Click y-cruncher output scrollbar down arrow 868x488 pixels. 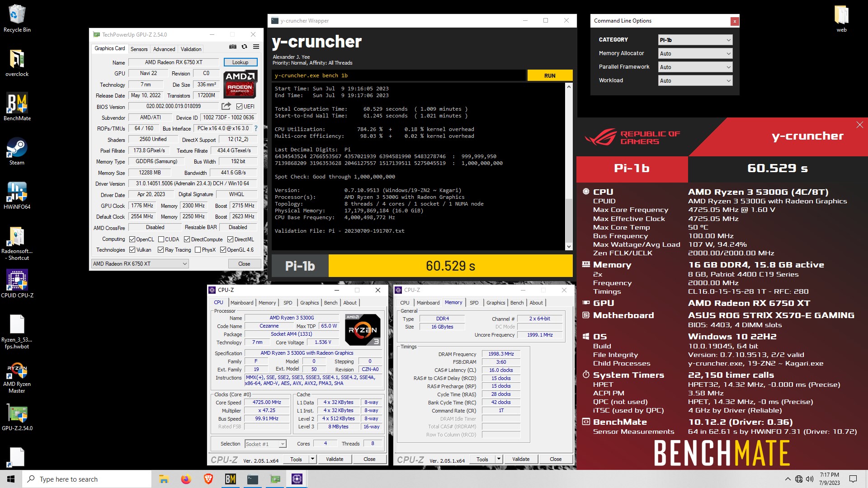pos(569,246)
